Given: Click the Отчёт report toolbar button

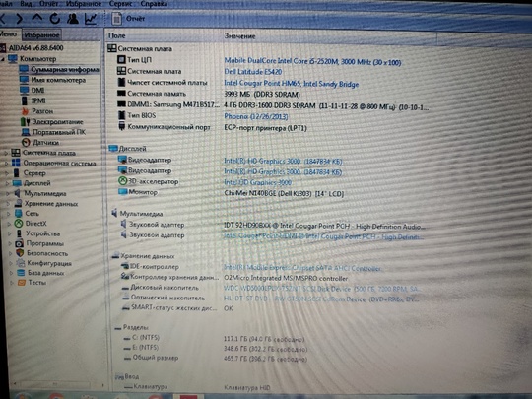Looking at the screenshot, I should pos(128,19).
